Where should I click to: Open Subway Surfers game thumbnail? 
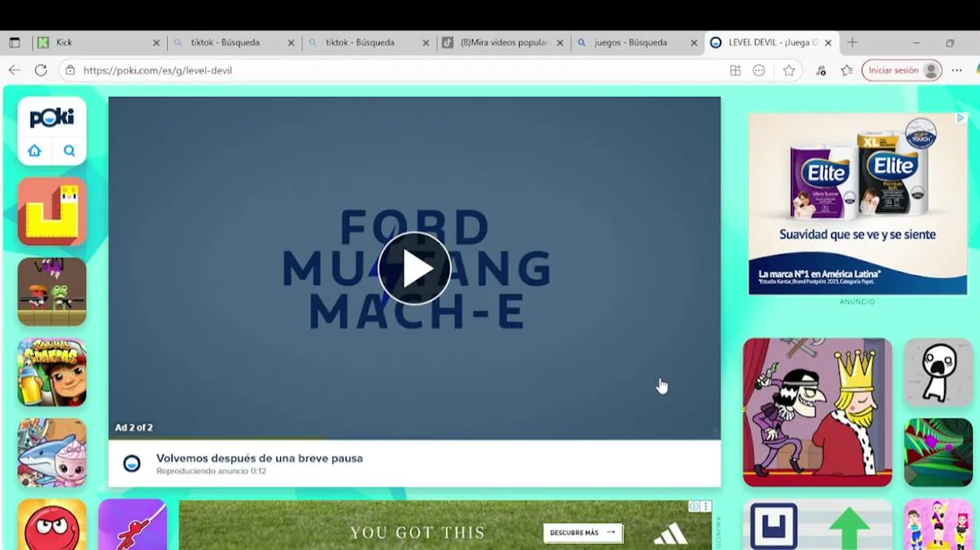point(52,372)
